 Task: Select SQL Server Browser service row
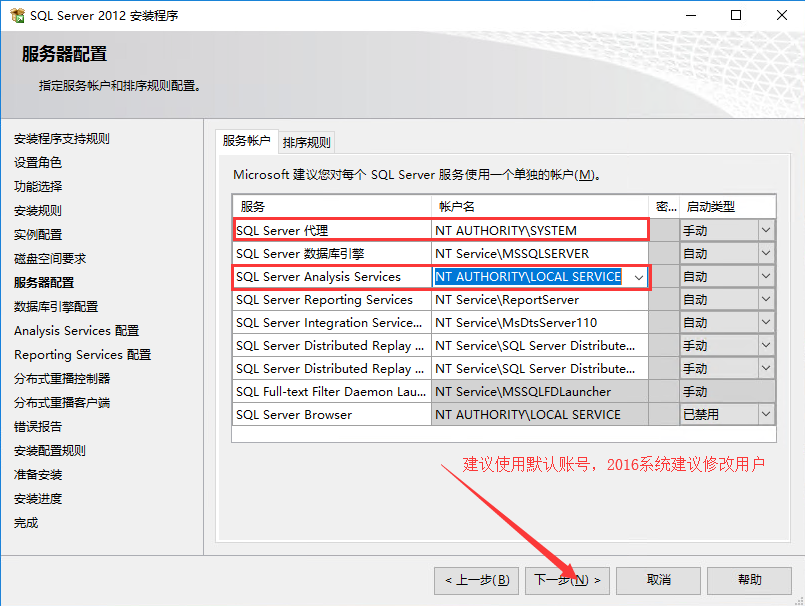pyautogui.click(x=332, y=414)
